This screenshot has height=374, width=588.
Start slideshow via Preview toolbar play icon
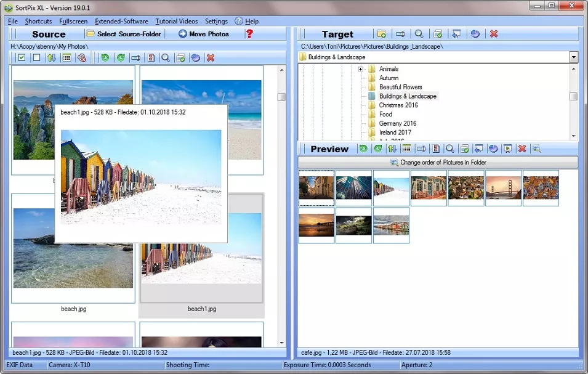coord(508,148)
